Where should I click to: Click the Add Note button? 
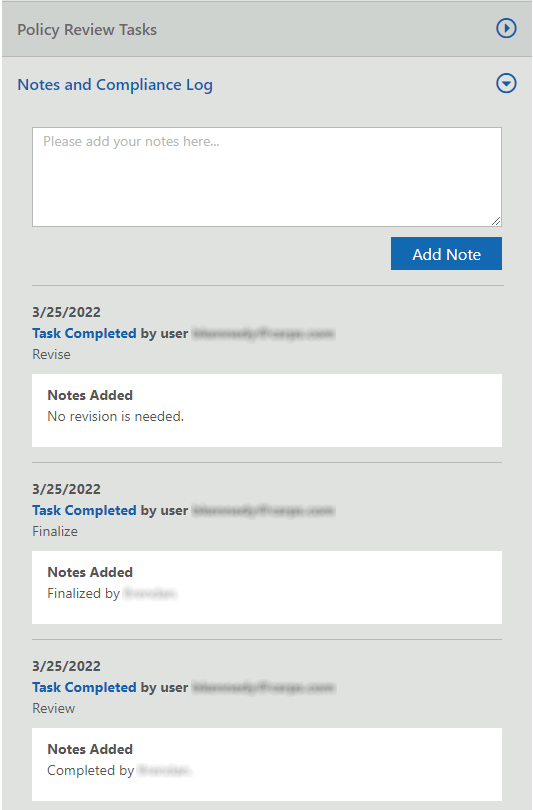446,254
